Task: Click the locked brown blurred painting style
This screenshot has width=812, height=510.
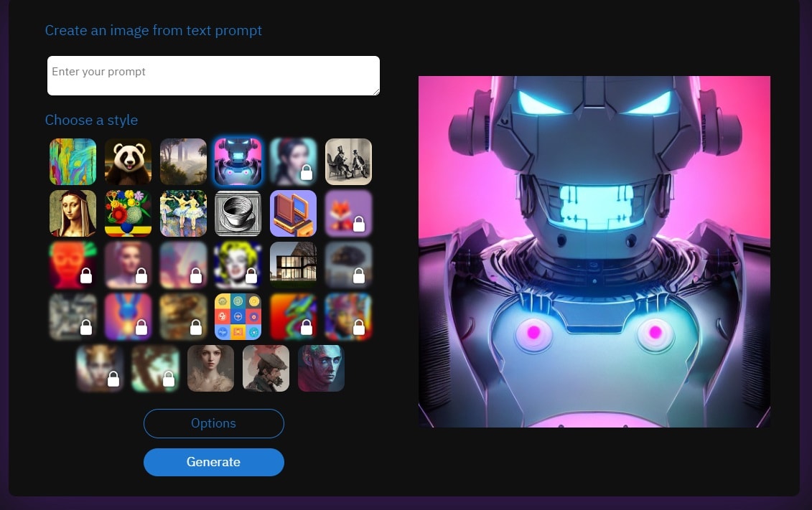Action: point(183,316)
